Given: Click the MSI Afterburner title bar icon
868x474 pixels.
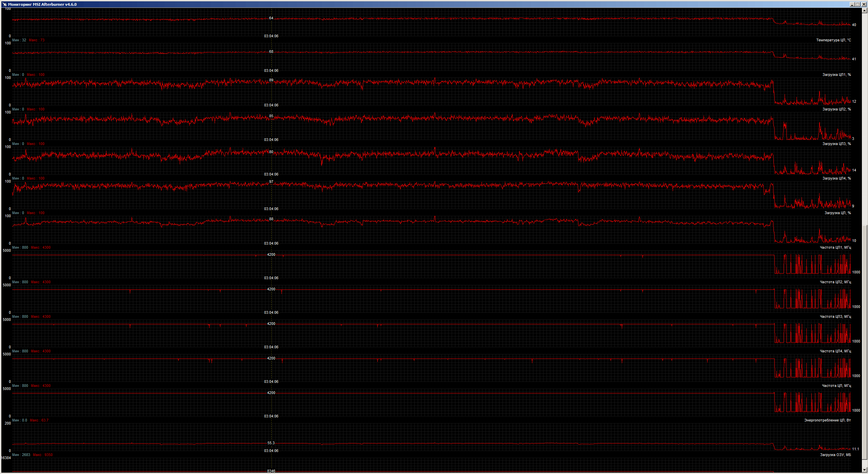Looking at the screenshot, I should pyautogui.click(x=4, y=4).
